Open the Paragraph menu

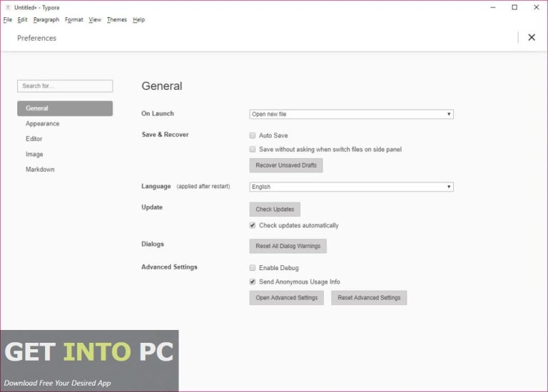[46, 20]
